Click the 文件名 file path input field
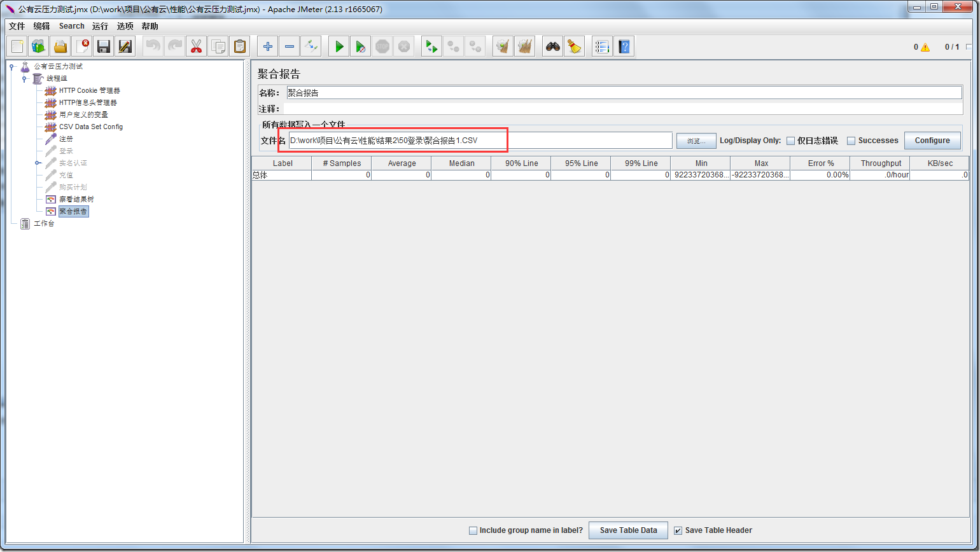The width and height of the screenshot is (980, 552). (x=480, y=141)
